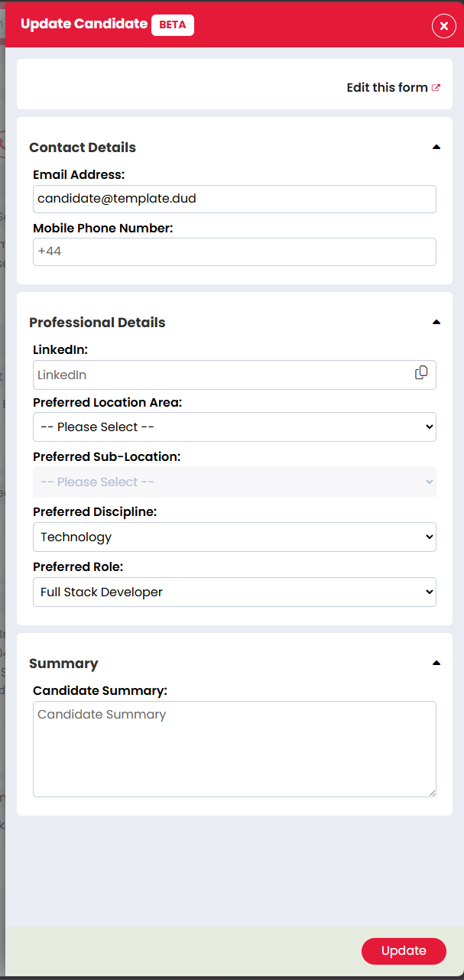Click the copy icon in LinkedIn field
The height and width of the screenshot is (980, 464).
(x=421, y=373)
